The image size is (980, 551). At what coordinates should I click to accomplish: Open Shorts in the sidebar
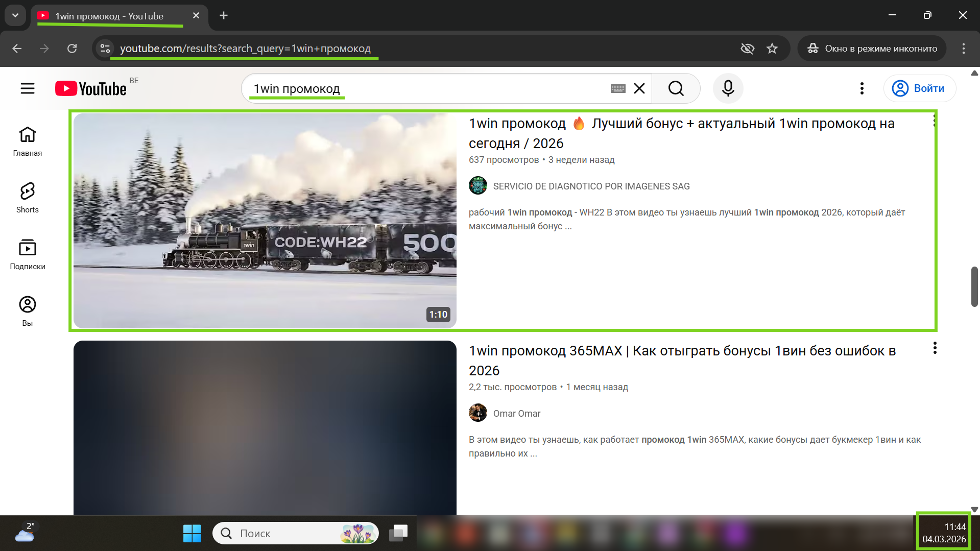pyautogui.click(x=28, y=198)
